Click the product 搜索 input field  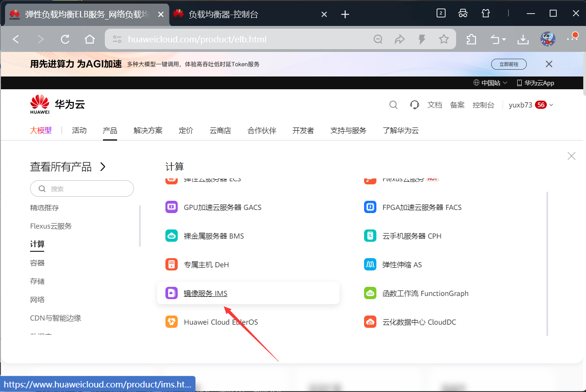(x=82, y=188)
